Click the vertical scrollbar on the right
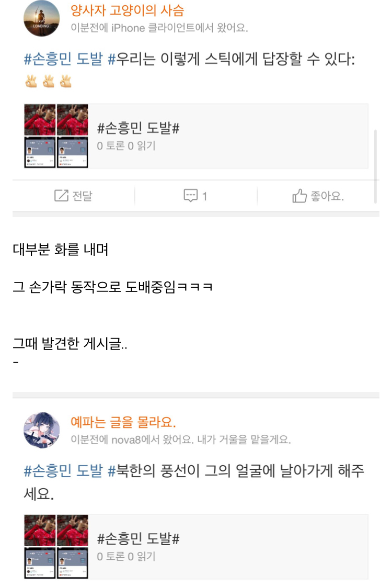 [x=375, y=166]
